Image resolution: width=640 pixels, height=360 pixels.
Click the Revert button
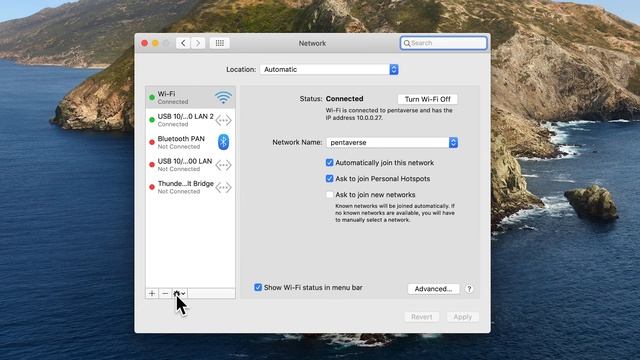pyautogui.click(x=422, y=317)
